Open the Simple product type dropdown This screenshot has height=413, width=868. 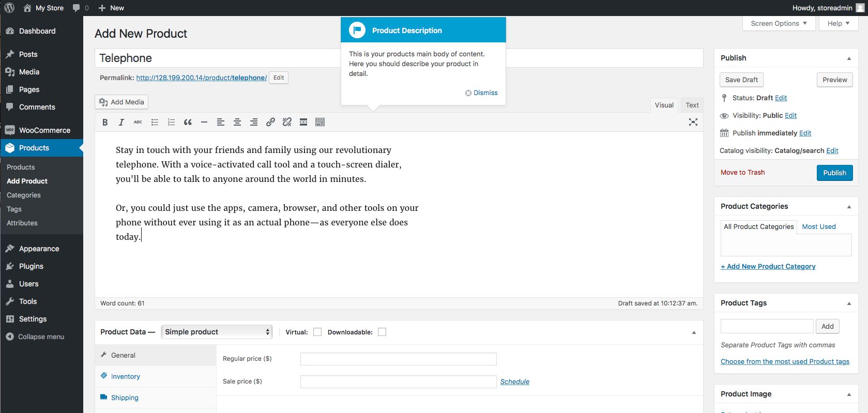click(217, 332)
